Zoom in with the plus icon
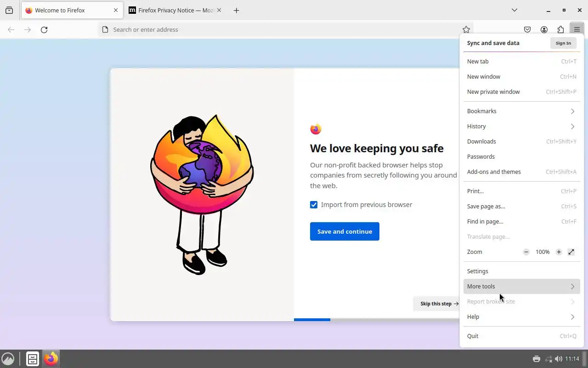The image size is (588, 368). [x=559, y=252]
